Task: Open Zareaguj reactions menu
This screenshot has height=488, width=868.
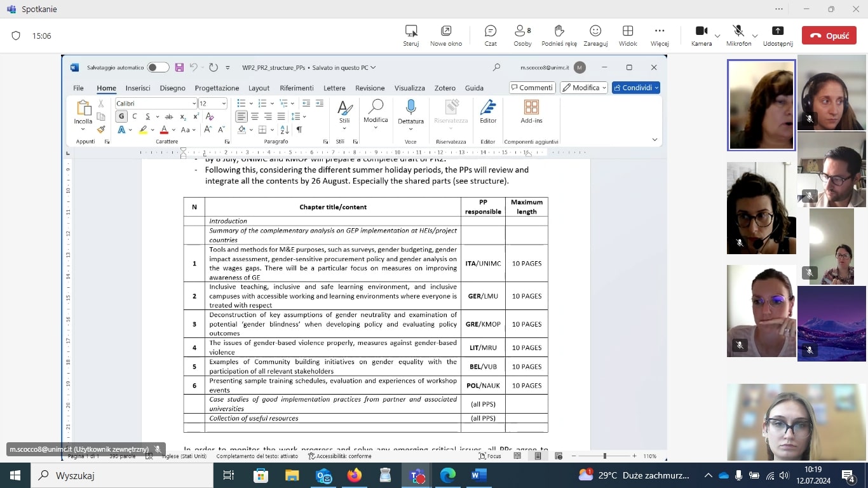Action: (x=595, y=36)
